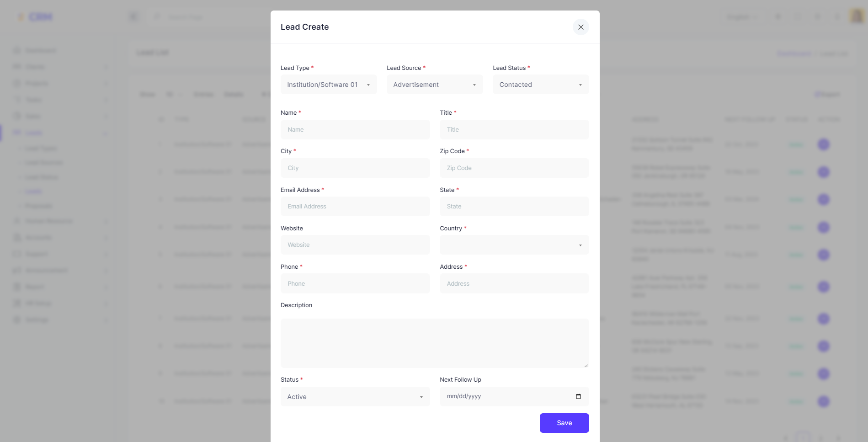Open the calendar picker for Next Follow Up
The width and height of the screenshot is (868, 442).
(x=578, y=396)
